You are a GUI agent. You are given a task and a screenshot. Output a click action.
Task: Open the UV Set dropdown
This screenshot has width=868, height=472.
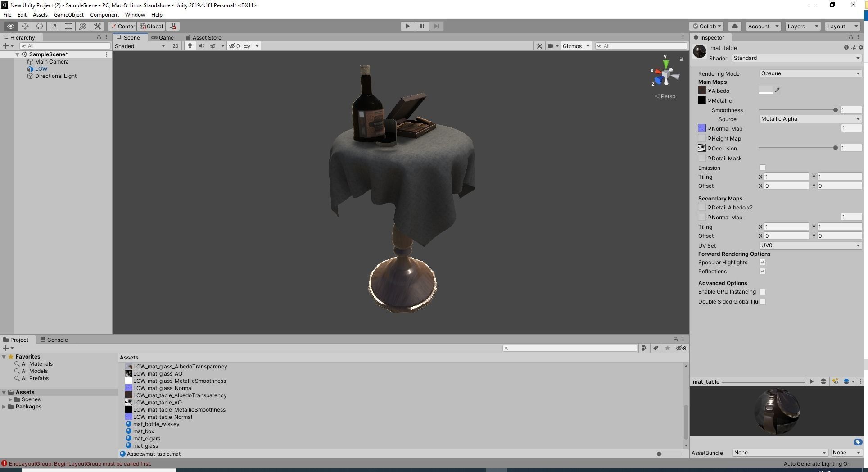pyautogui.click(x=810, y=245)
